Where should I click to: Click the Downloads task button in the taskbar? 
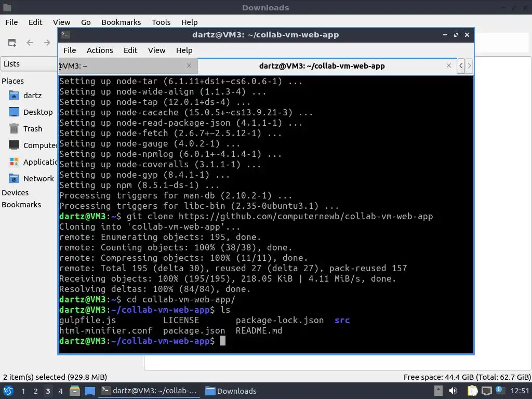(231, 391)
